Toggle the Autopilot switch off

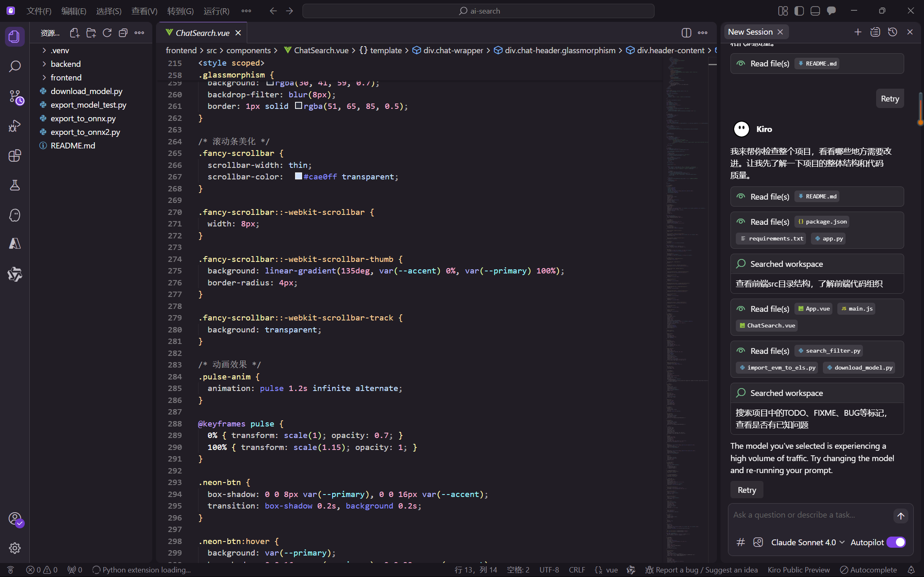pyautogui.click(x=896, y=542)
